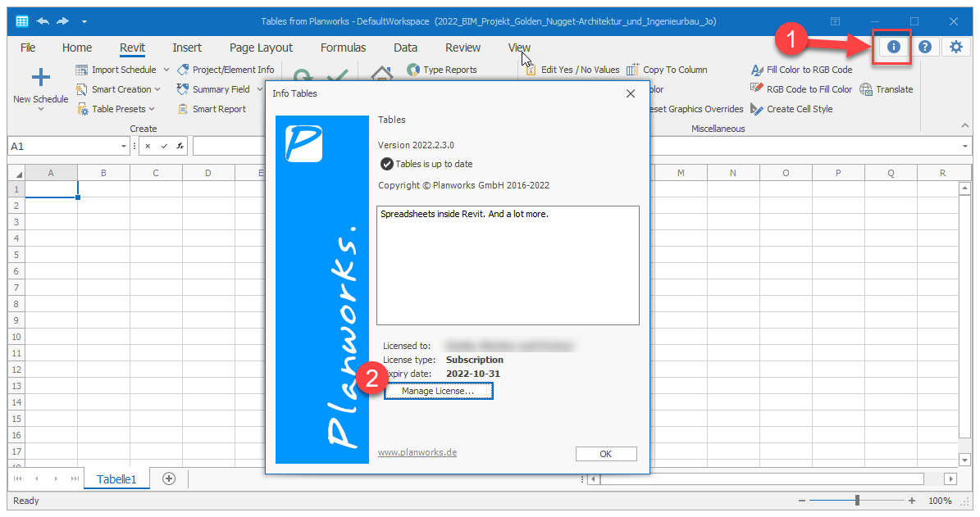Click the Select All corner of the grid
This screenshot has height=517, width=980.
coord(16,173)
